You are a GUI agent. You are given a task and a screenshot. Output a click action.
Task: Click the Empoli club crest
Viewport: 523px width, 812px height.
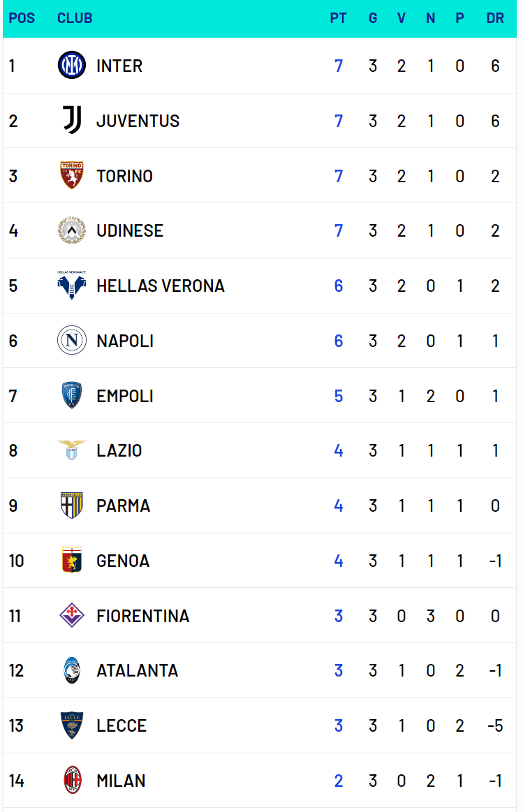[x=71, y=395]
